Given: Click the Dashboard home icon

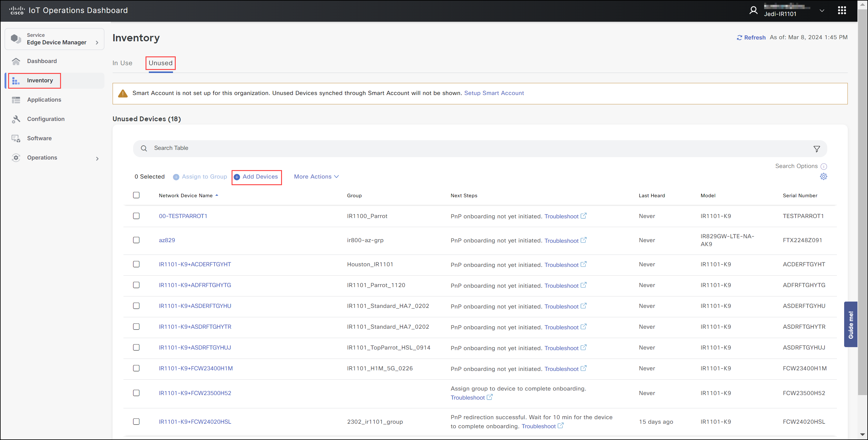Looking at the screenshot, I should click(16, 61).
